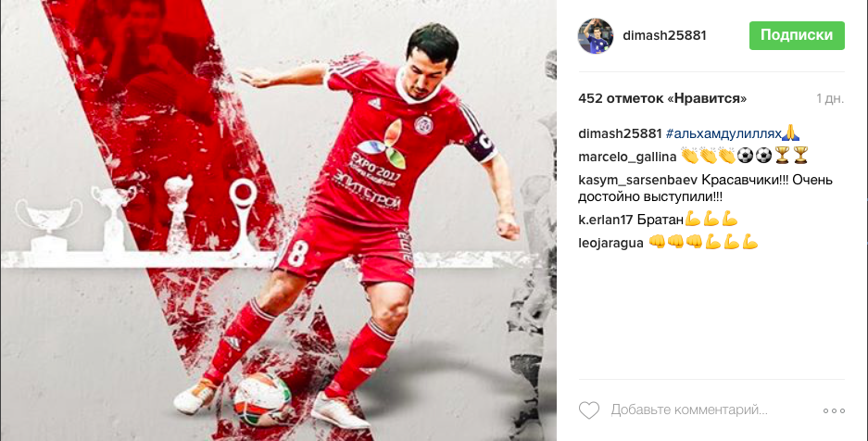868x441 pixels.
Task: Click the number 8 on red shorts
Action: point(297,252)
